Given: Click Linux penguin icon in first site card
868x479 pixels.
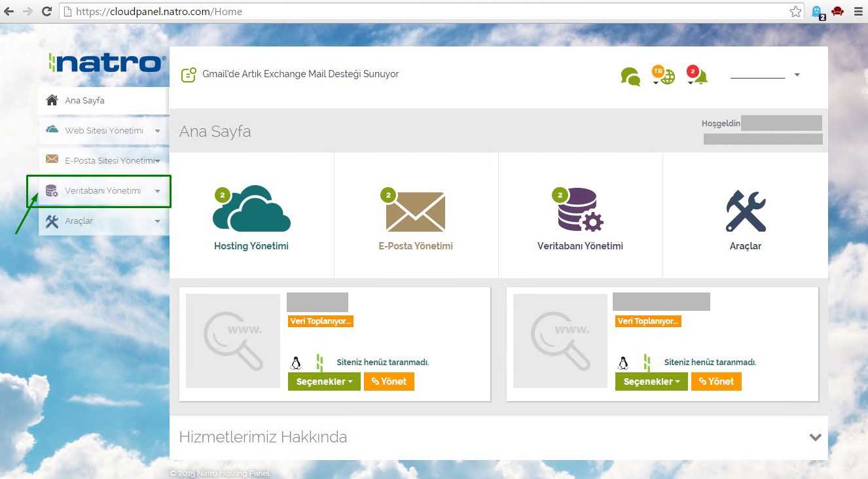Looking at the screenshot, I should [x=296, y=363].
